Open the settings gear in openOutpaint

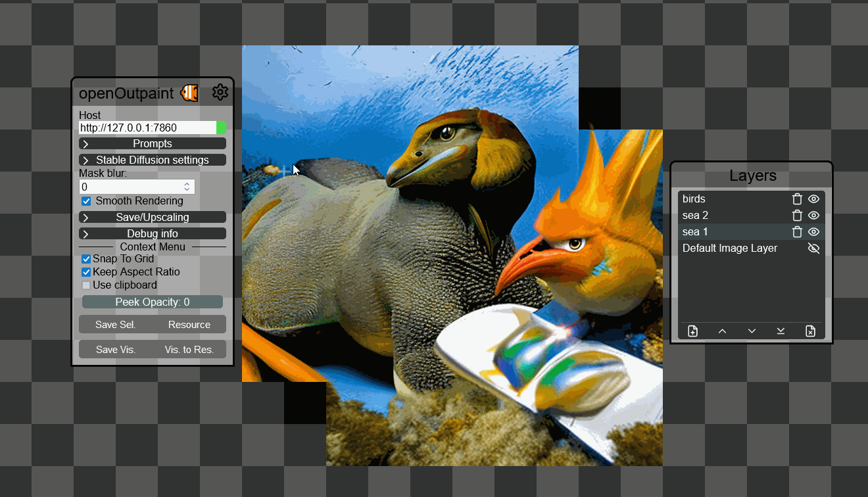[x=220, y=92]
